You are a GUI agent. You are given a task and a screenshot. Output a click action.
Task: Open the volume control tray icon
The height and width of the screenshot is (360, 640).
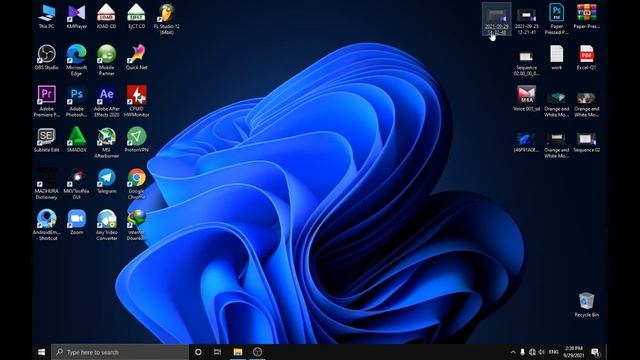tap(542, 352)
